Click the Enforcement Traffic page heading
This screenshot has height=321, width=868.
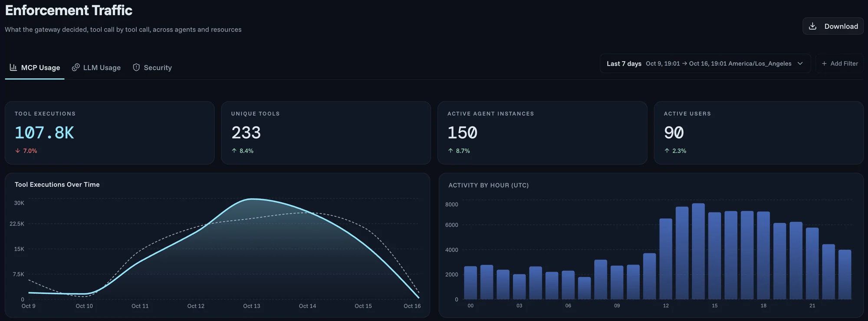[x=69, y=10]
